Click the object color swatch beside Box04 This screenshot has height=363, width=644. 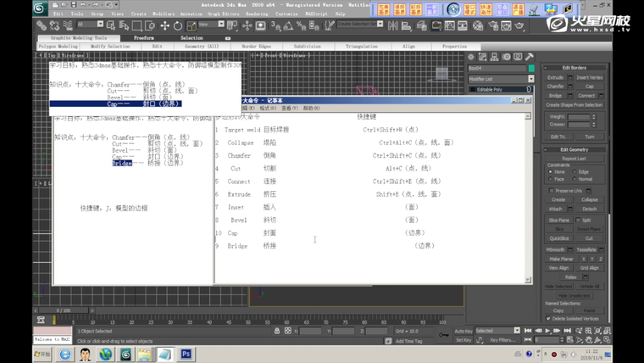tap(531, 69)
